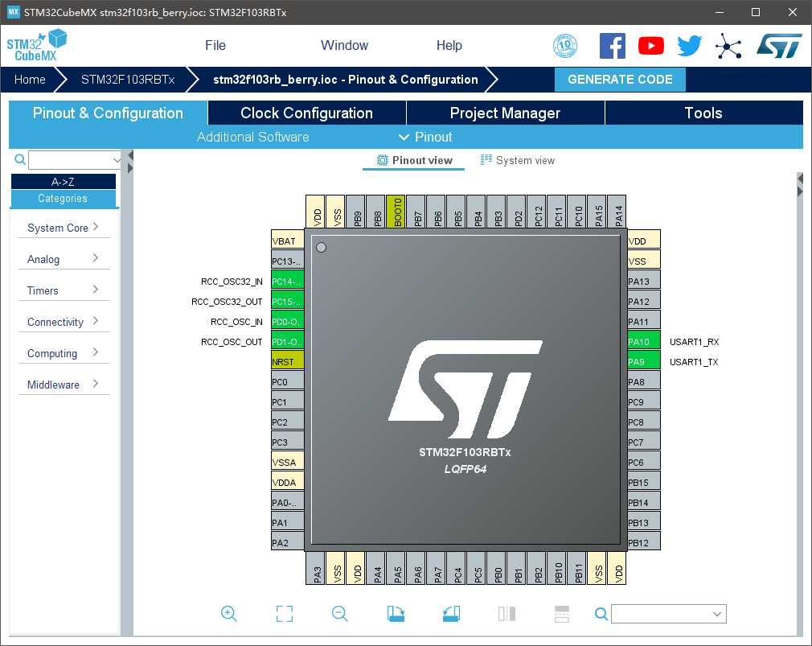The image size is (812, 646).
Task: Click the STM32CubeMX logo
Action: [x=36, y=46]
